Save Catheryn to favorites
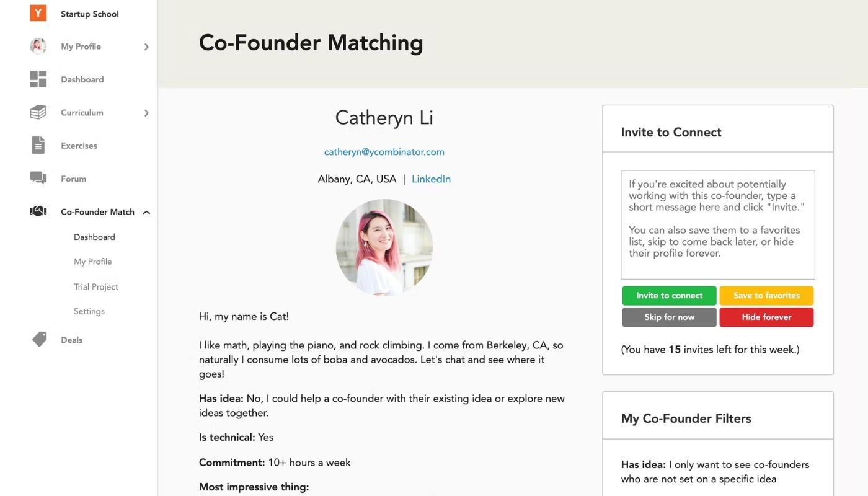868x496 pixels. click(x=766, y=296)
